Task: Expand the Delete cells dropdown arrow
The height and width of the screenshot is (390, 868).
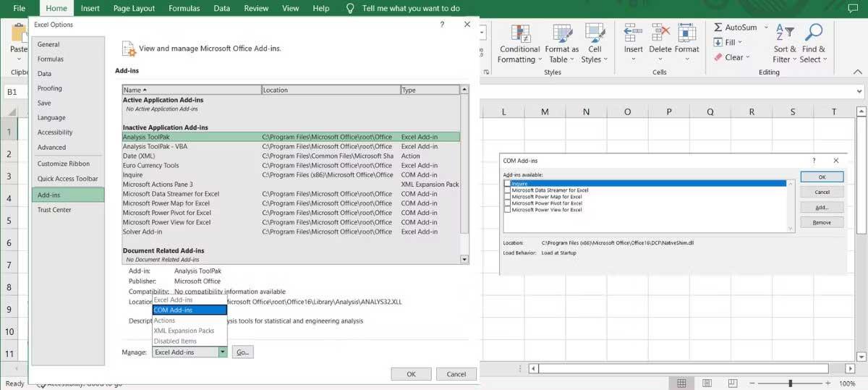Action: (660, 60)
